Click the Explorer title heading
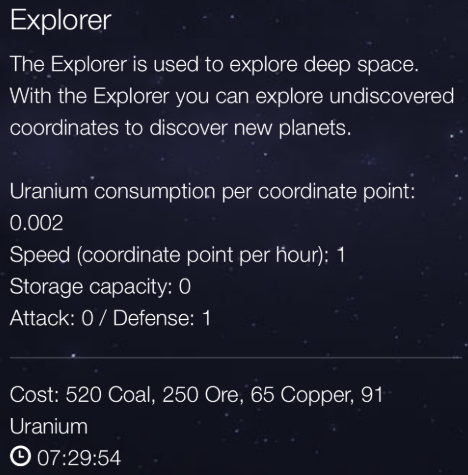The width and height of the screenshot is (468, 475). (60, 21)
